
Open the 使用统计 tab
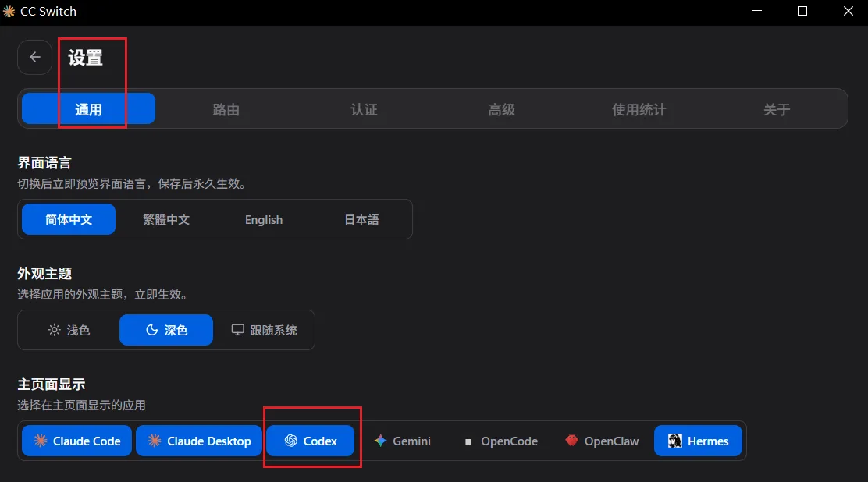(639, 109)
